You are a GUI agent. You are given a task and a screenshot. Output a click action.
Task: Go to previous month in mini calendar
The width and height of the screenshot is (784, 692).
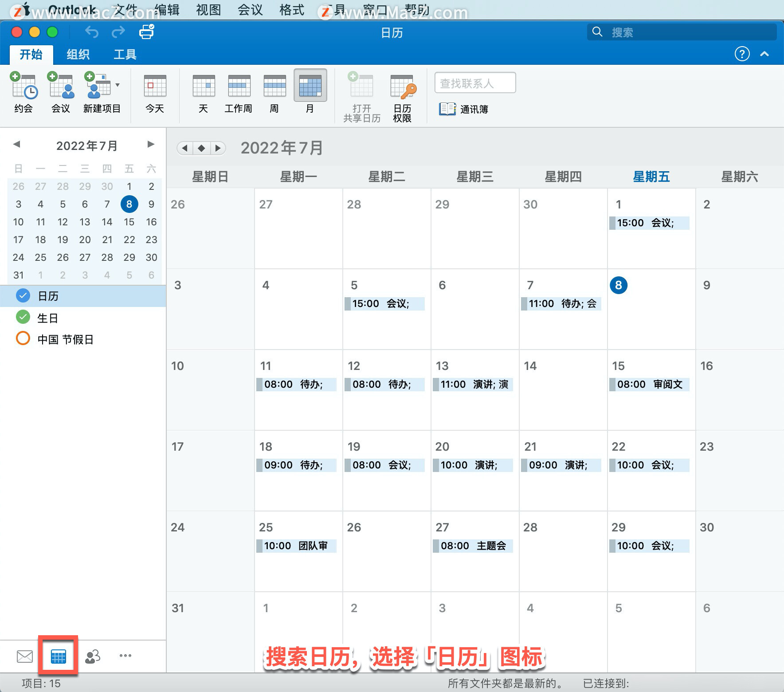pyautogui.click(x=17, y=144)
